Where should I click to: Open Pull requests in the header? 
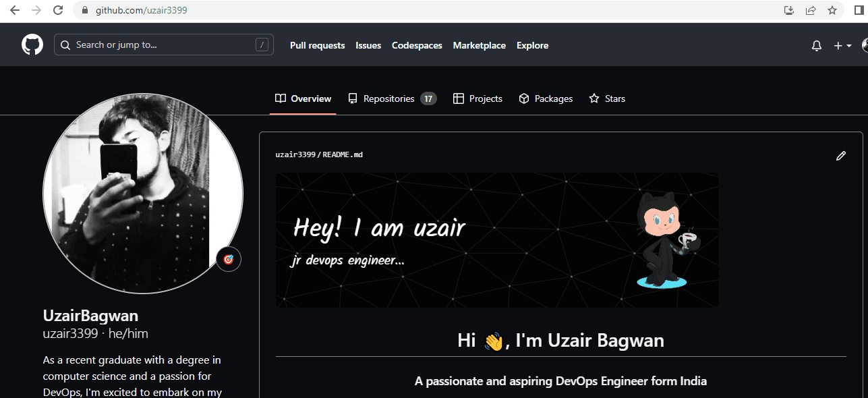point(317,46)
